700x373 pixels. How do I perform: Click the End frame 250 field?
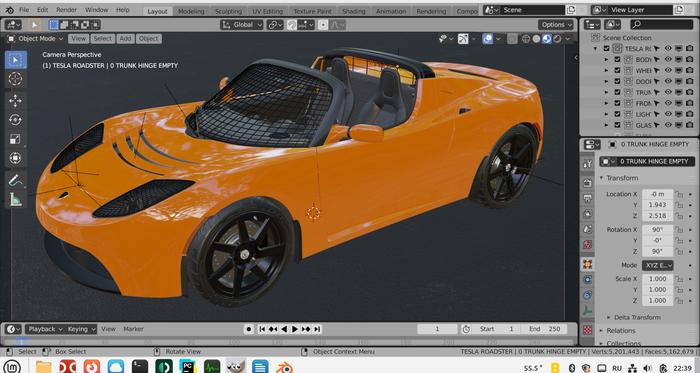pyautogui.click(x=545, y=329)
